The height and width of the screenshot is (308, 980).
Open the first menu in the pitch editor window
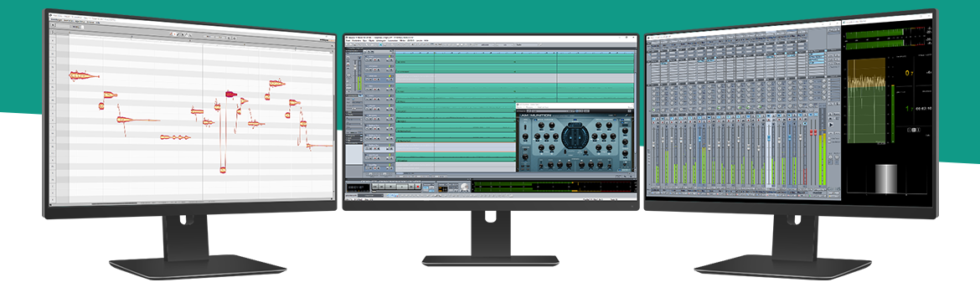pyautogui.click(x=56, y=19)
